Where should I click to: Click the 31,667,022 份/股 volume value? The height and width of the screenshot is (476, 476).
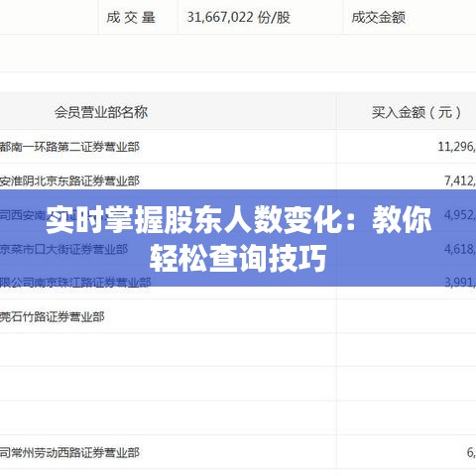coord(238,17)
